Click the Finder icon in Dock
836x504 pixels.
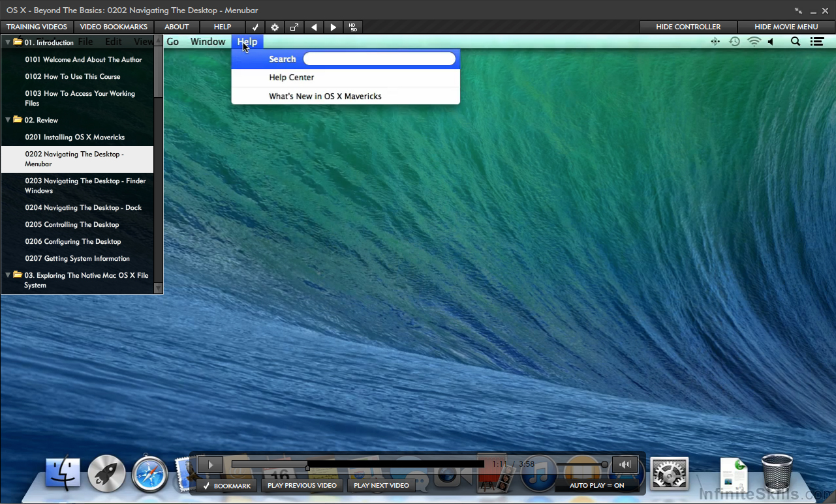(63, 474)
